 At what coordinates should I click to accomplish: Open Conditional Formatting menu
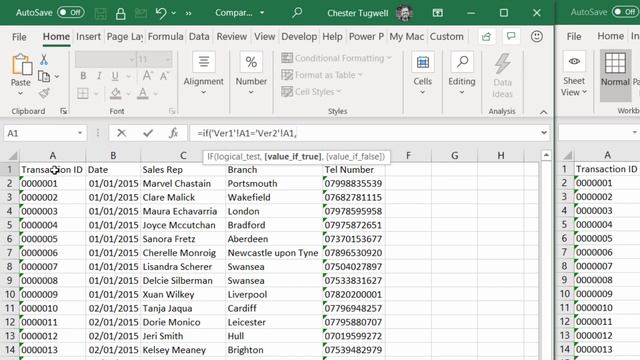(x=337, y=58)
